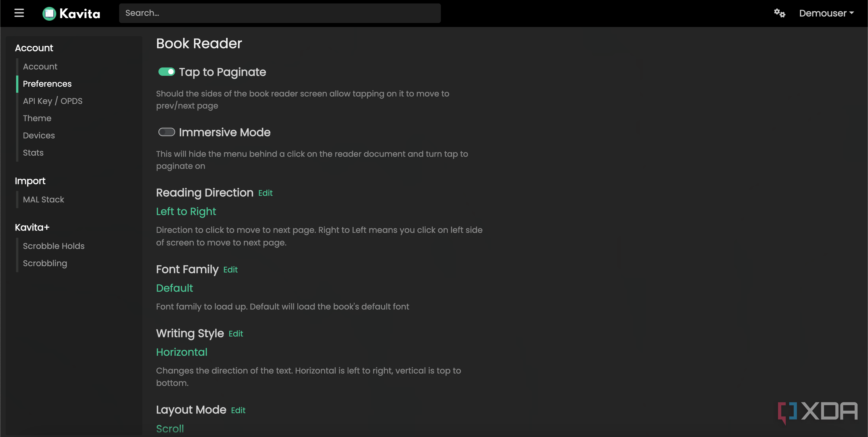Image resolution: width=868 pixels, height=437 pixels.
Task: Open Scrobble Holds settings
Action: 54,246
